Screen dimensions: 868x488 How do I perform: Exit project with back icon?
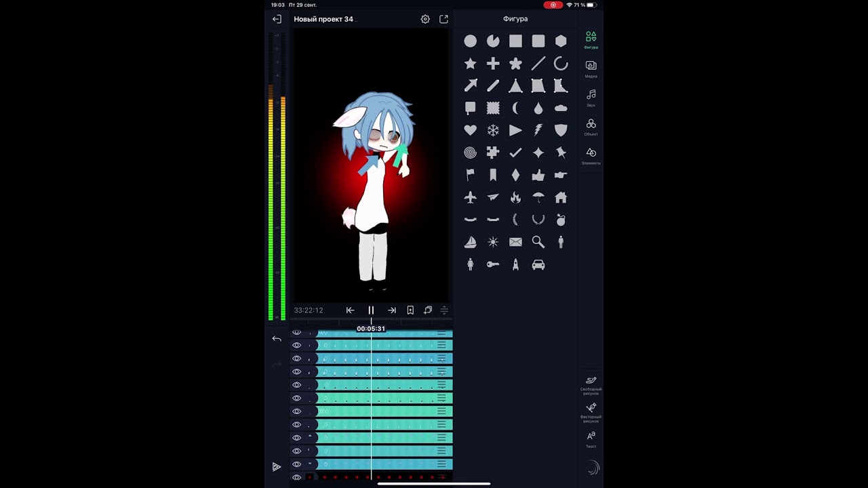277,19
